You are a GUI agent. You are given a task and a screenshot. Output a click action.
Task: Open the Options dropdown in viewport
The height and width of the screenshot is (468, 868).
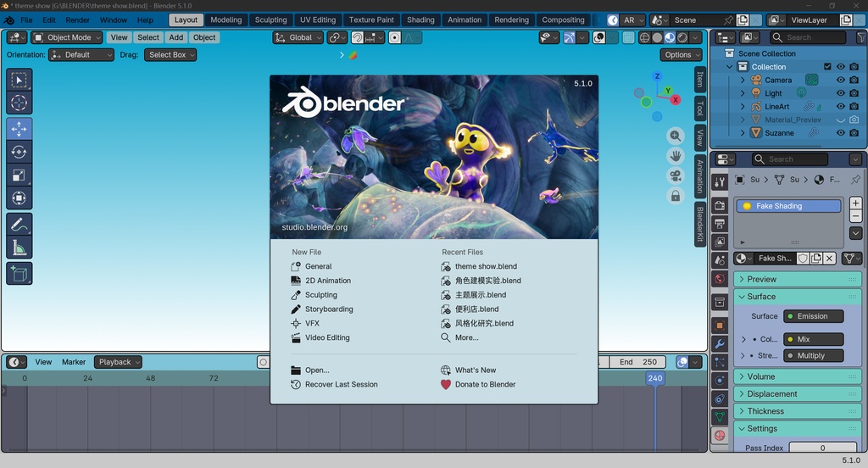click(681, 55)
